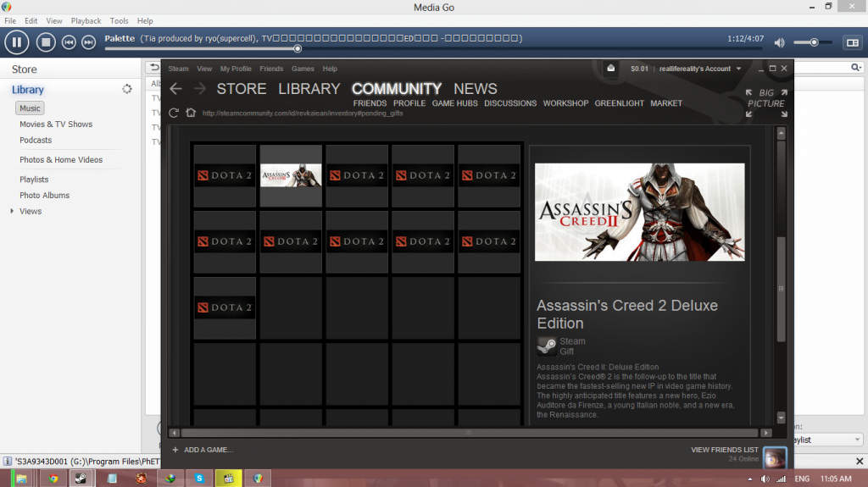The width and height of the screenshot is (868, 487).
Task: Adjust the Media Go volume slider
Action: (815, 42)
